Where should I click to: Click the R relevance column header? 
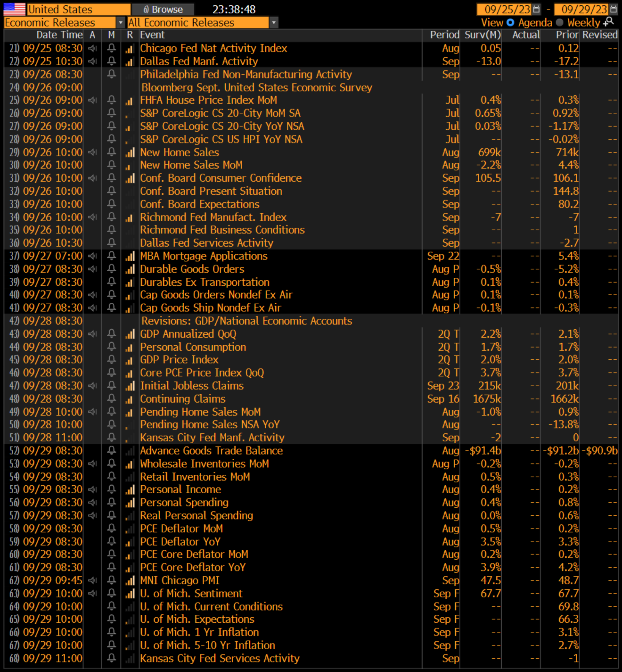pos(130,35)
